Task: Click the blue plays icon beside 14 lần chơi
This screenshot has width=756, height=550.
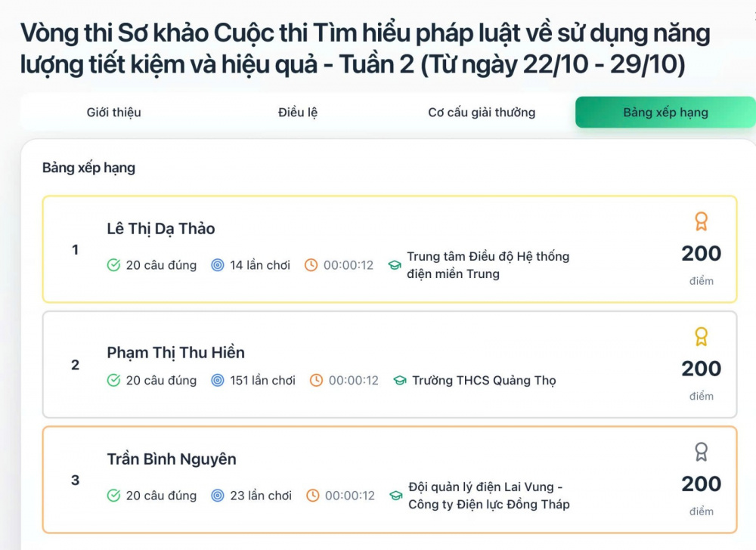Action: pyautogui.click(x=217, y=265)
